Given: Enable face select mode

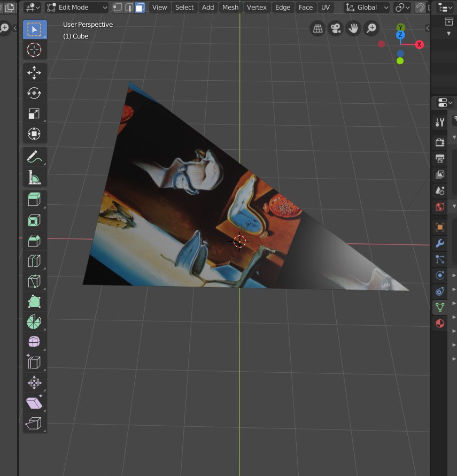Looking at the screenshot, I should pyautogui.click(x=140, y=7).
